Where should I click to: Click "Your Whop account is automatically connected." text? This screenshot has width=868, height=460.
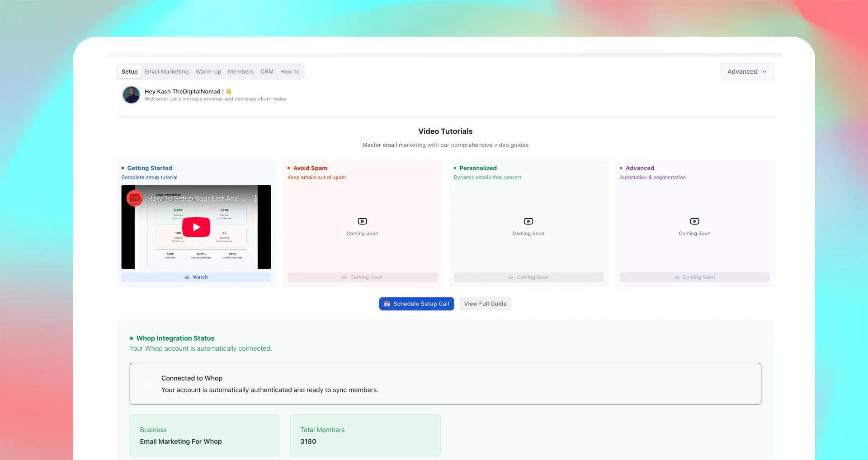click(201, 348)
